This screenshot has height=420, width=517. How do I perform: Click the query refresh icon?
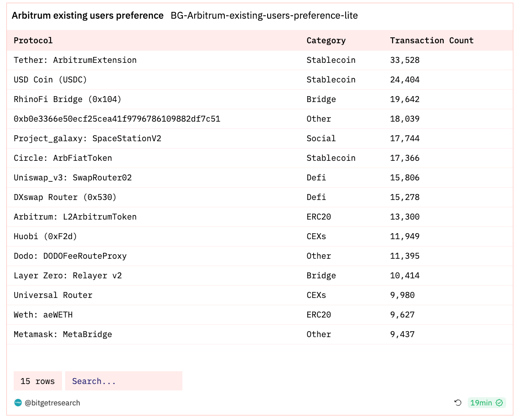(x=458, y=403)
